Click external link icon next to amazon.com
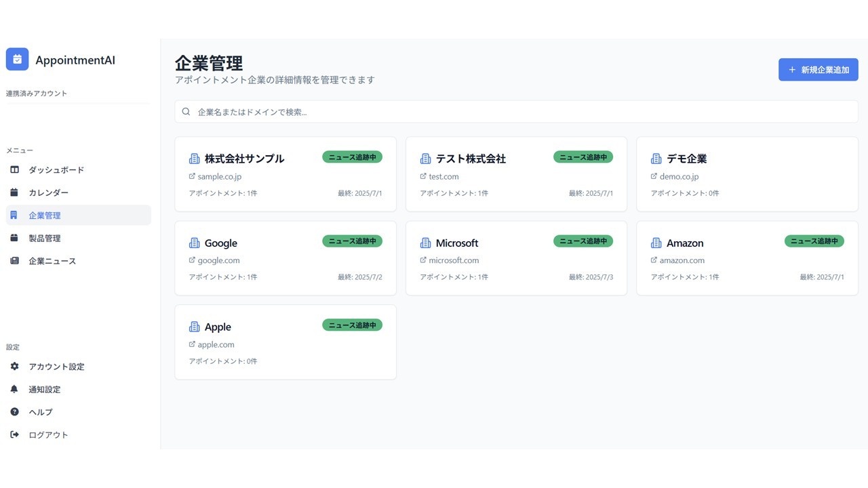 [654, 260]
